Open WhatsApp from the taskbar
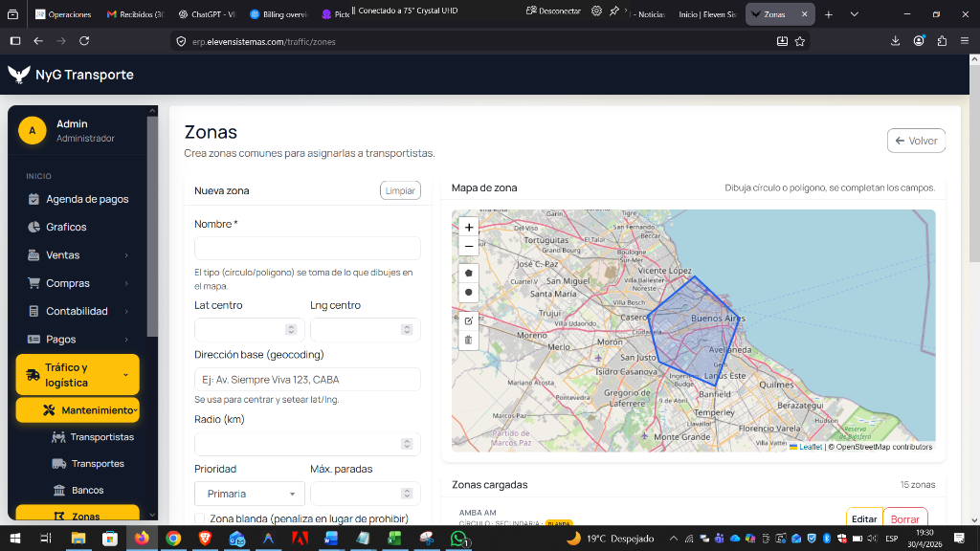Viewport: 980px width, 551px height. 458,539
